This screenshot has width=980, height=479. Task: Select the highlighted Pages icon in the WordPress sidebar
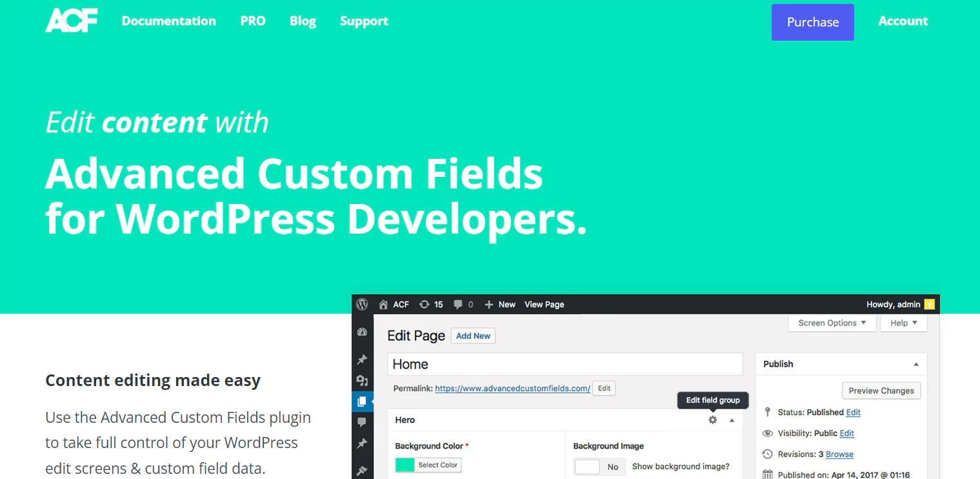362,402
